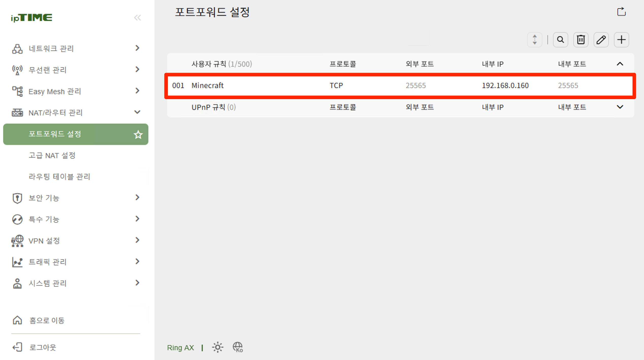Viewport: 644px width, 360px height.
Task: Open 고급 NAT 설정 submenu item
Action: coord(52,156)
